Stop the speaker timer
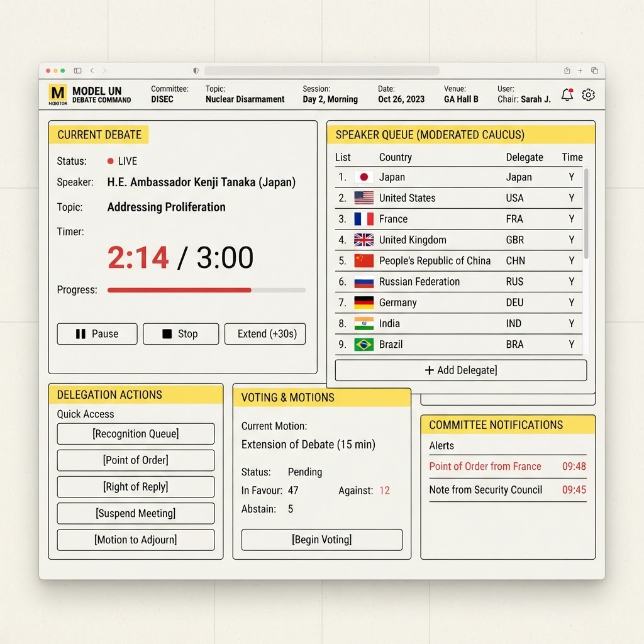Screen dimensions: 644x644 coord(180,334)
